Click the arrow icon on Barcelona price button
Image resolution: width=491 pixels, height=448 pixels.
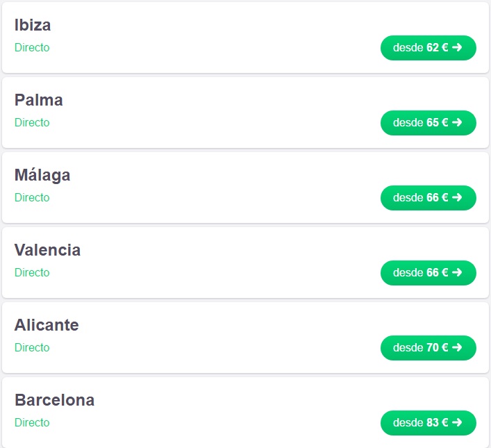(457, 422)
